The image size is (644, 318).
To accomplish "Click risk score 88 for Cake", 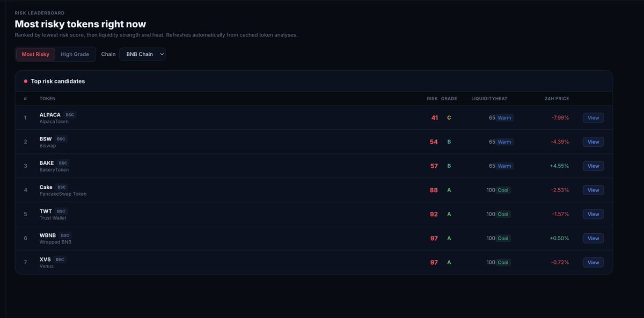I will [x=434, y=190].
